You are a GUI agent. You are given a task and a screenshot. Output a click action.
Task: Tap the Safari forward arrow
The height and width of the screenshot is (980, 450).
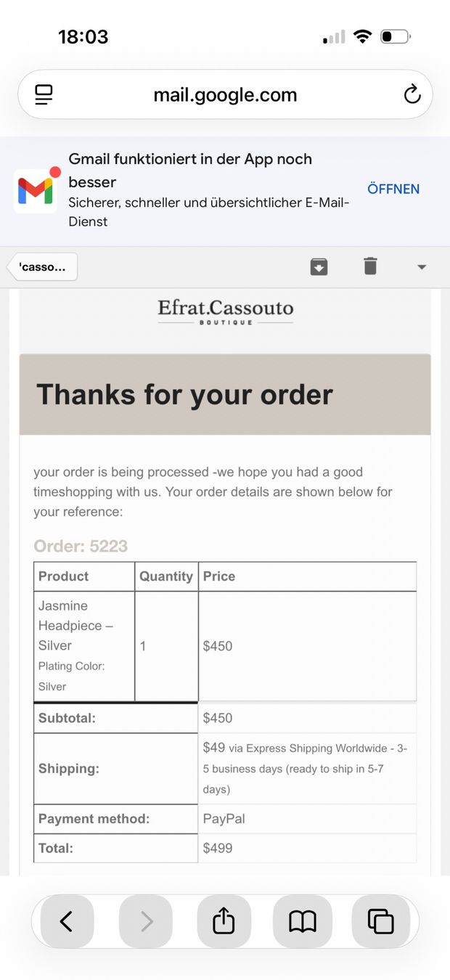point(146,921)
